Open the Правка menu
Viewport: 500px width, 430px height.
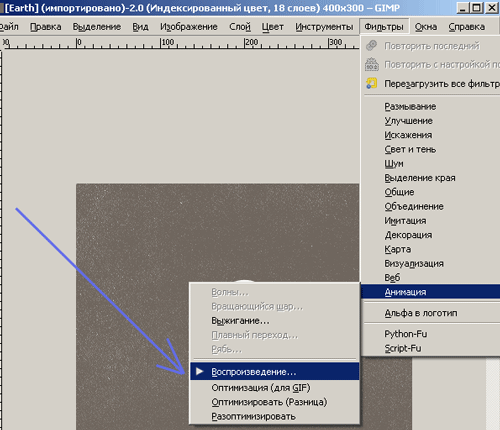(x=46, y=27)
